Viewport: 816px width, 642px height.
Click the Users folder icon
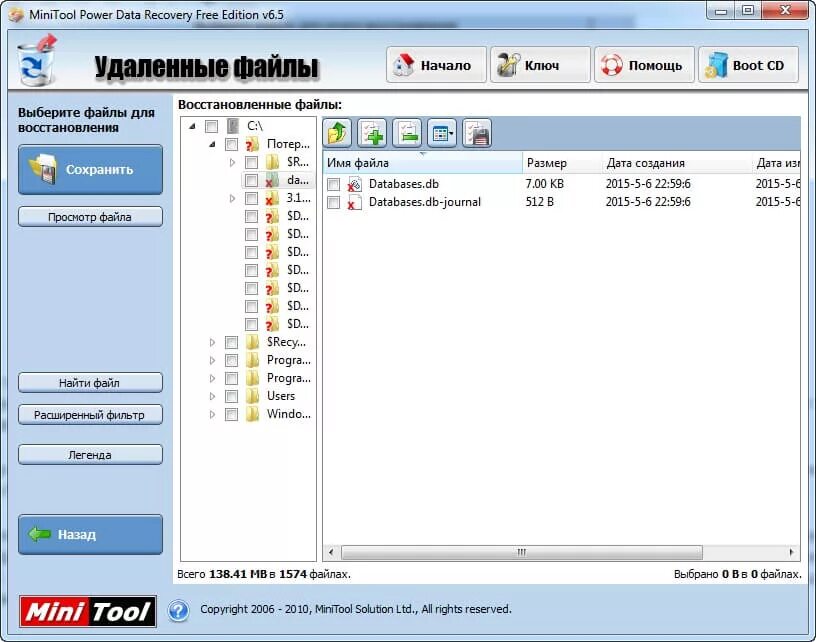(252, 396)
